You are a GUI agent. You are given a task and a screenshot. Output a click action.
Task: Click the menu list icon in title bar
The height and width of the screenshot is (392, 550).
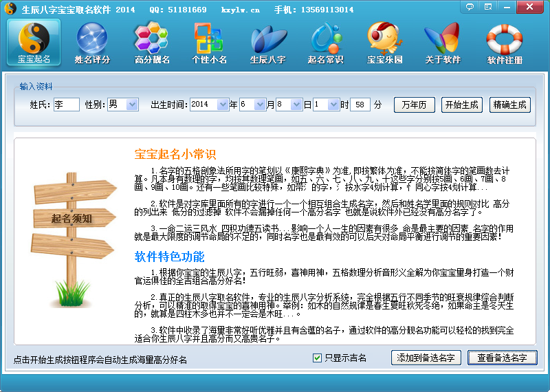pyautogui.click(x=488, y=7)
